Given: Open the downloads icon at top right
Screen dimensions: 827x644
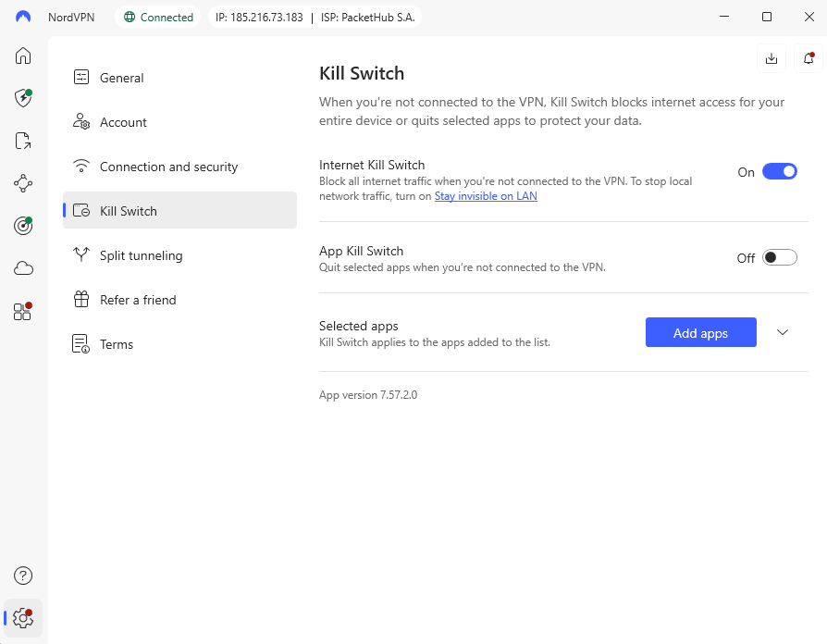Looking at the screenshot, I should (771, 58).
